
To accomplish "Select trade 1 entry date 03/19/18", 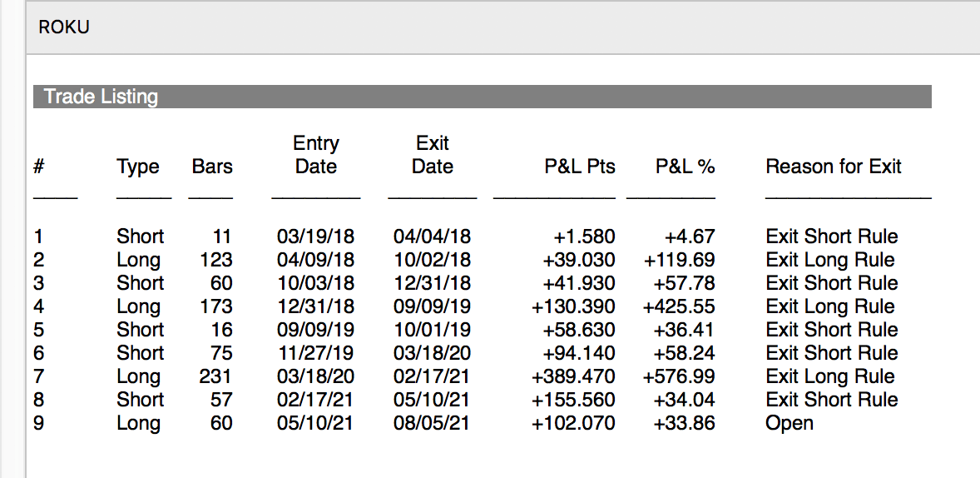I will click(x=315, y=237).
